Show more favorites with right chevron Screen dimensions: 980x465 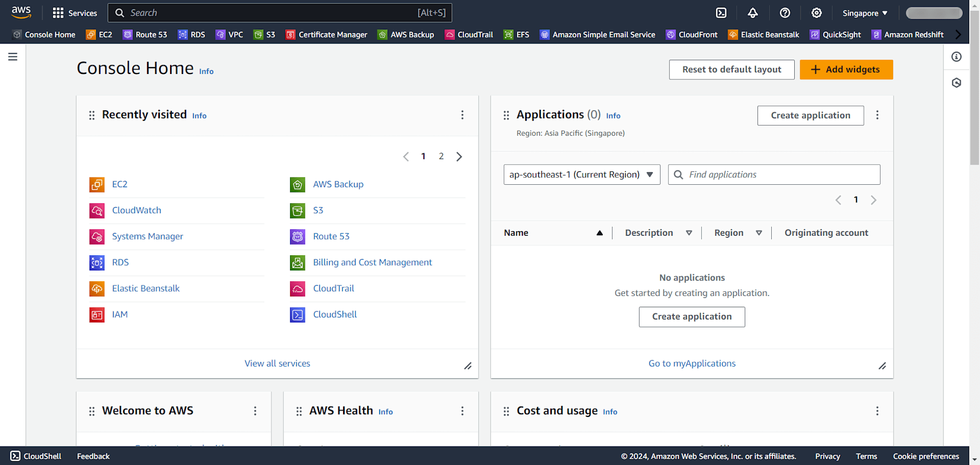[x=958, y=34]
